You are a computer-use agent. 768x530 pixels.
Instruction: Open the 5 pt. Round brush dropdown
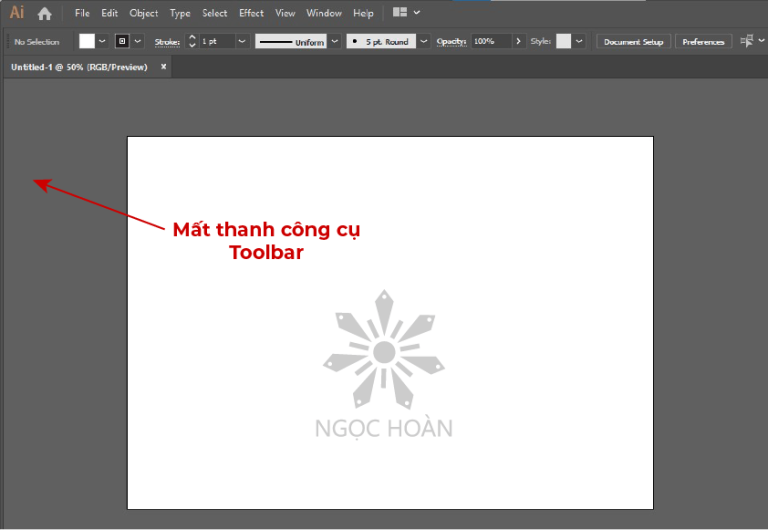pos(424,41)
